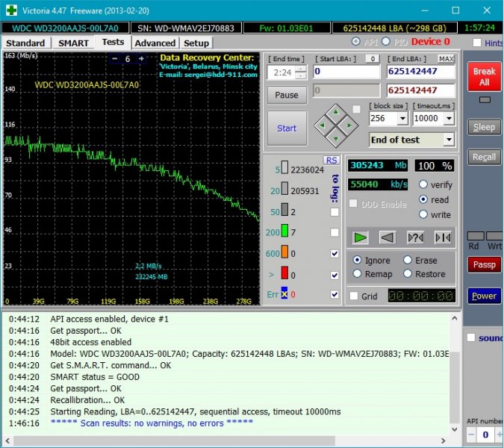Click the Start button
The height and width of the screenshot is (448, 504).
pos(287,128)
